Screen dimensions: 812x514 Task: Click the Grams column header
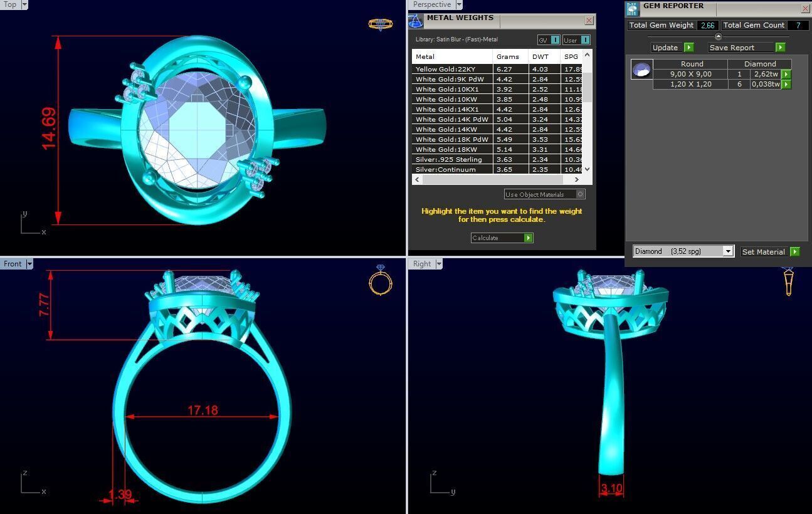tap(510, 56)
